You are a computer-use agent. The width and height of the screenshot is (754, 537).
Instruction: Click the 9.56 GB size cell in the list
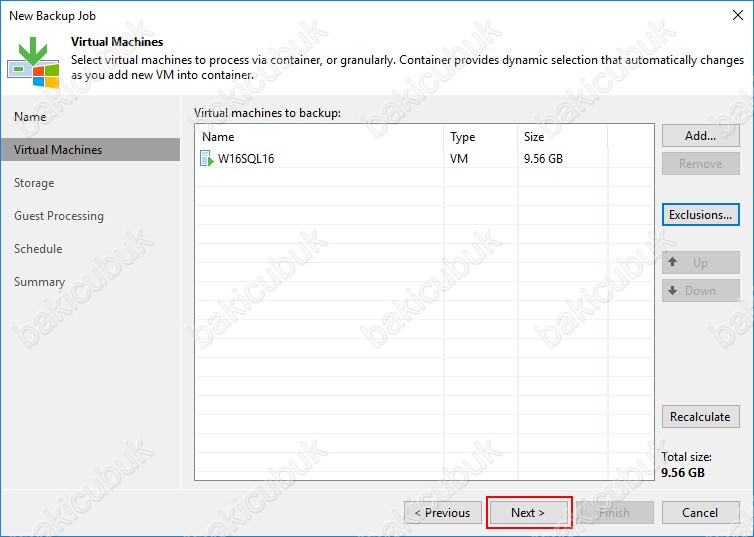coord(543,159)
